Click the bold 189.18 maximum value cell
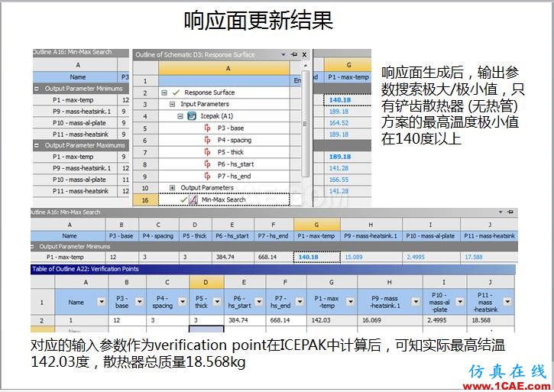The width and height of the screenshot is (554, 392). tap(348, 157)
